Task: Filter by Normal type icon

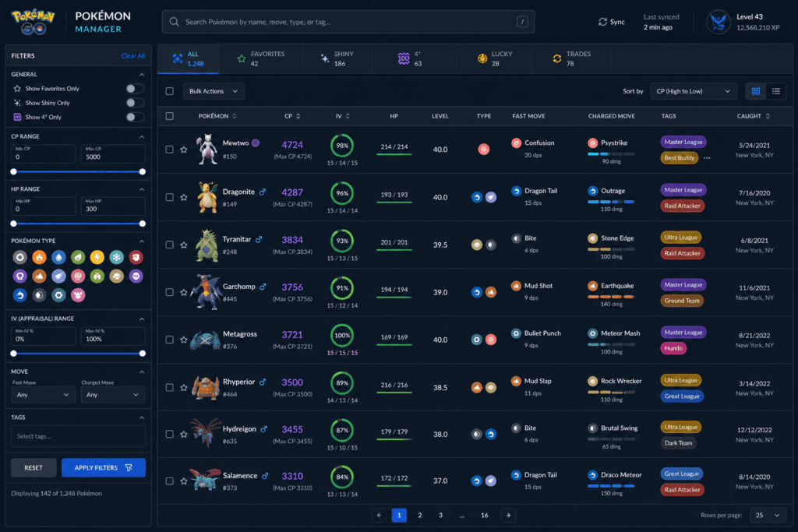Action: click(x=19, y=257)
